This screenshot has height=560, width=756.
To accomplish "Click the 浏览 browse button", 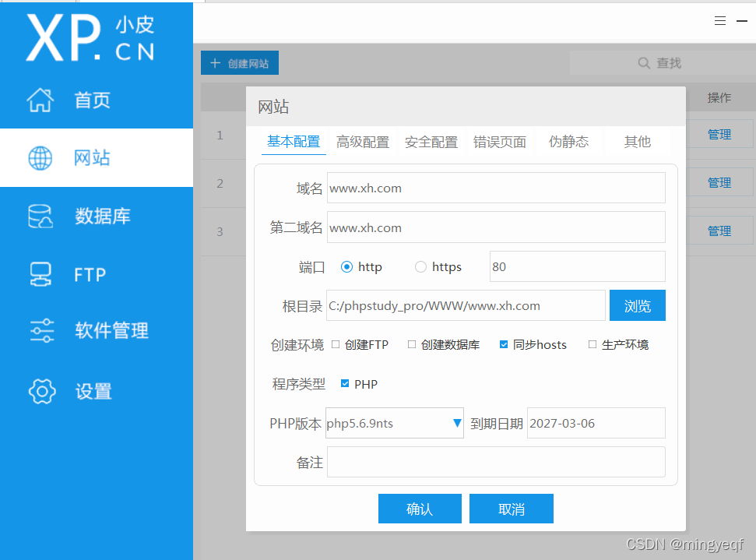I will pos(638,305).
